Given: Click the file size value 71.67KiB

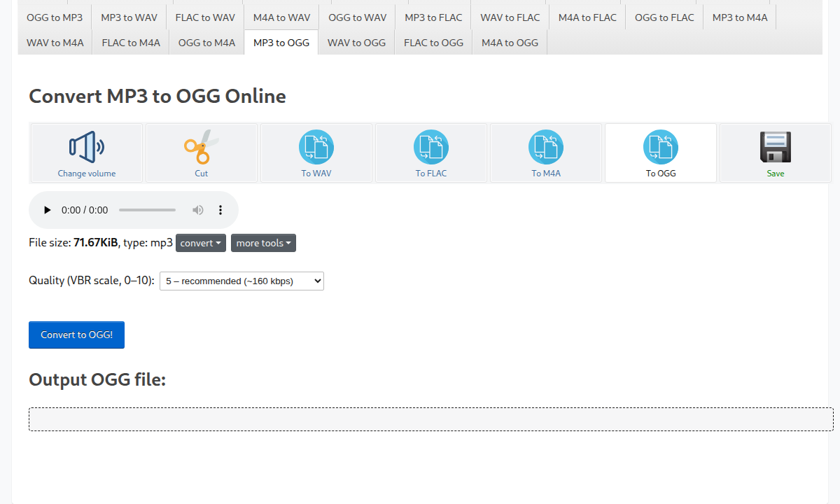Looking at the screenshot, I should (x=96, y=243).
